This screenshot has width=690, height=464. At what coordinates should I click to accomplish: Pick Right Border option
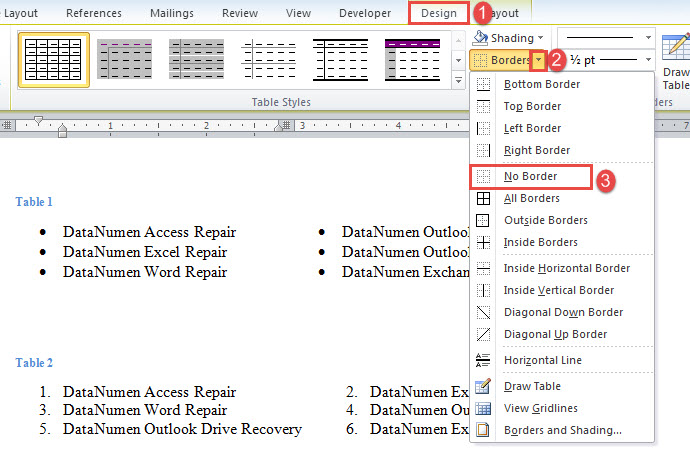tap(562, 150)
